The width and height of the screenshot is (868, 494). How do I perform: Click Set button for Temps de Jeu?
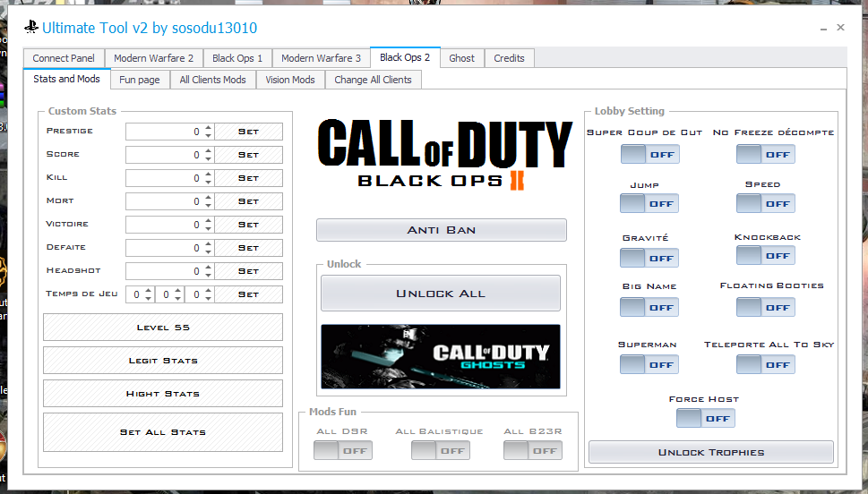[x=248, y=294]
